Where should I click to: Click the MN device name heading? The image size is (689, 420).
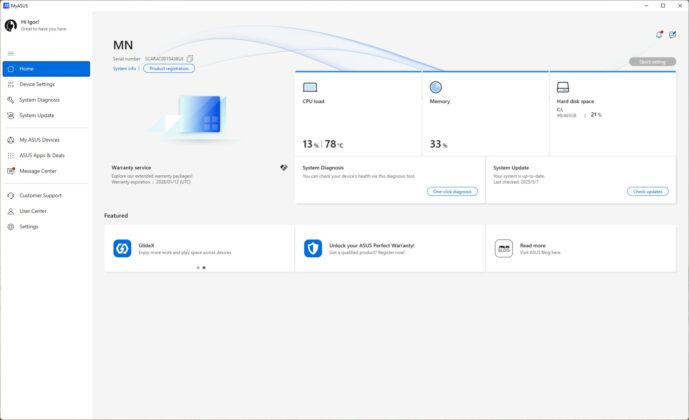[123, 45]
